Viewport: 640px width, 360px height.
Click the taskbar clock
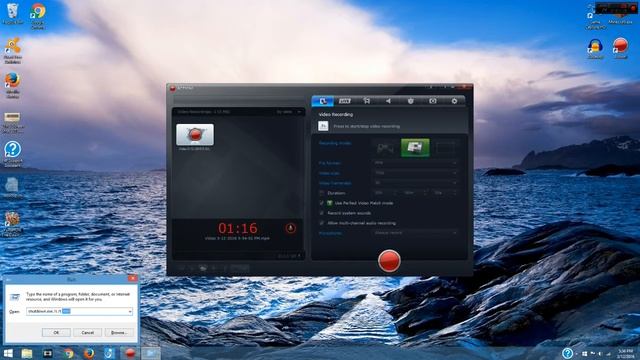tap(625, 353)
